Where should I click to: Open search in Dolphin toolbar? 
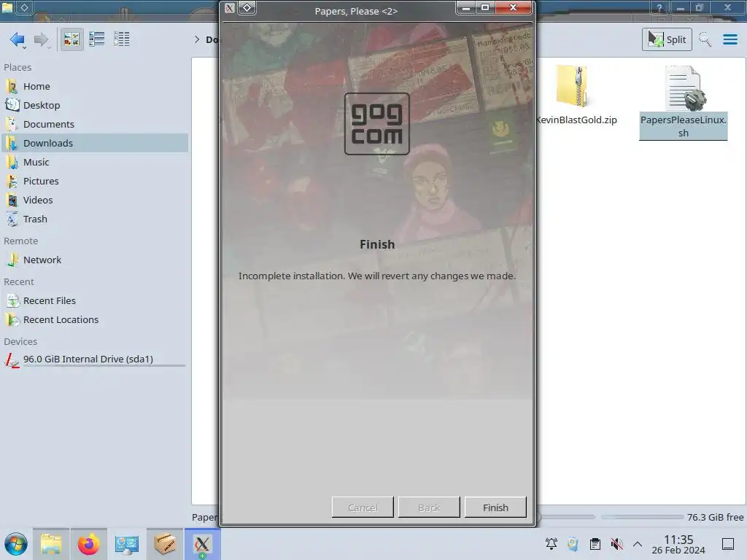[705, 39]
